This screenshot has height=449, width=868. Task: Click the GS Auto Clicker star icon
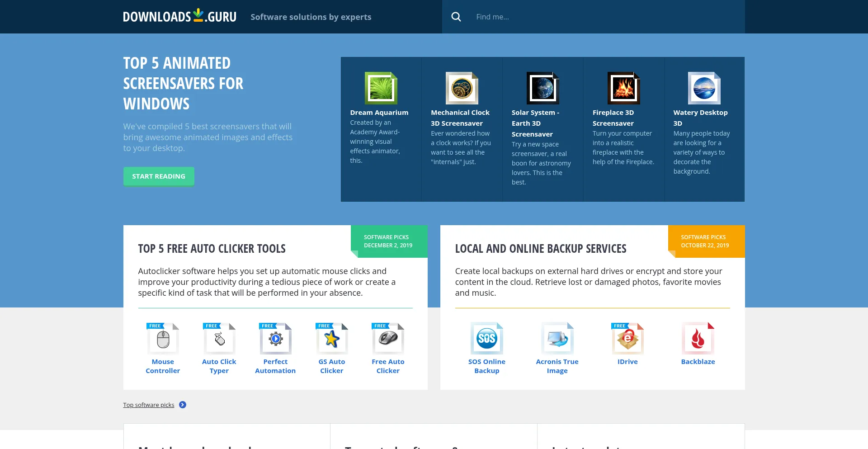[x=332, y=339]
